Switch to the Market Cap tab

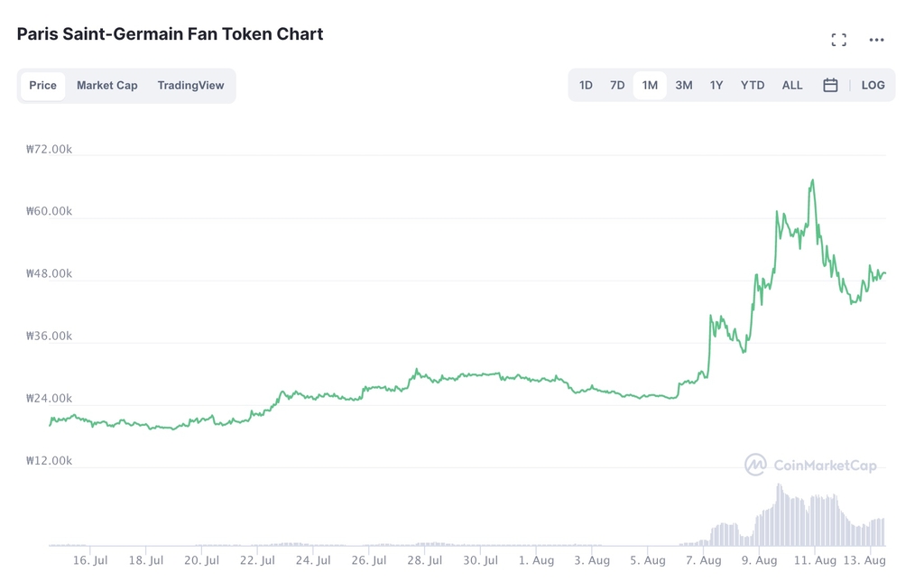[107, 86]
